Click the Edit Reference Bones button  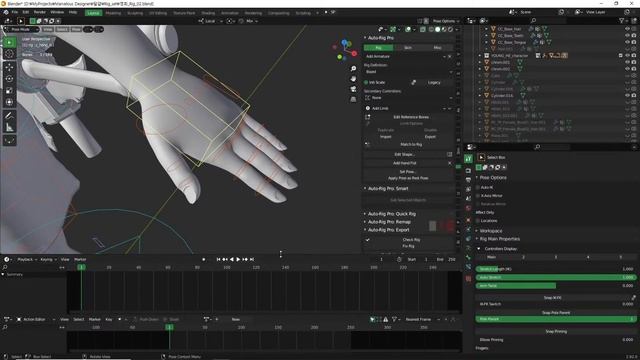click(x=411, y=117)
